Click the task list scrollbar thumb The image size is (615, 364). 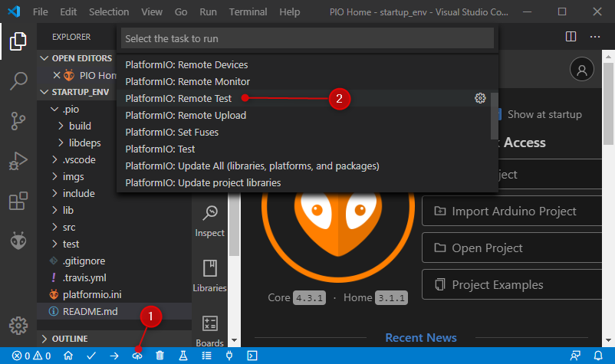pos(494,116)
